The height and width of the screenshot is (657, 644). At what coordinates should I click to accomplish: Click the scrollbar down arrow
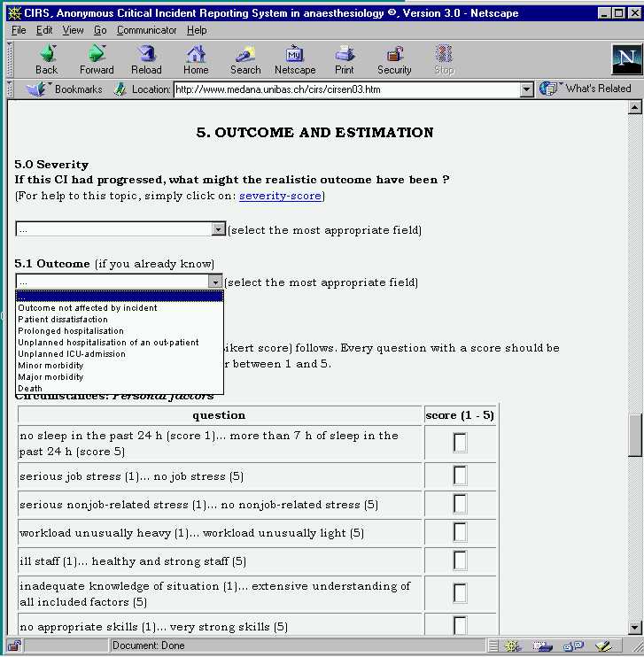tap(635, 627)
